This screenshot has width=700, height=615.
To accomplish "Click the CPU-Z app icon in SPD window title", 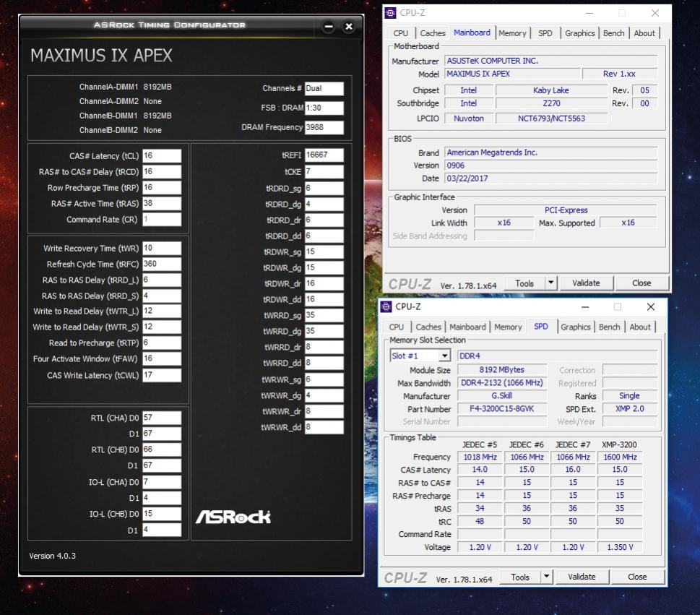I will tap(386, 307).
